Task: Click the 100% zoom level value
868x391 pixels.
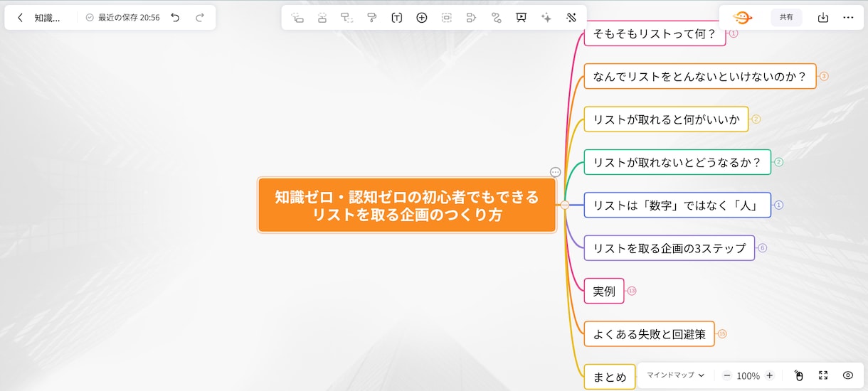Action: (x=748, y=375)
